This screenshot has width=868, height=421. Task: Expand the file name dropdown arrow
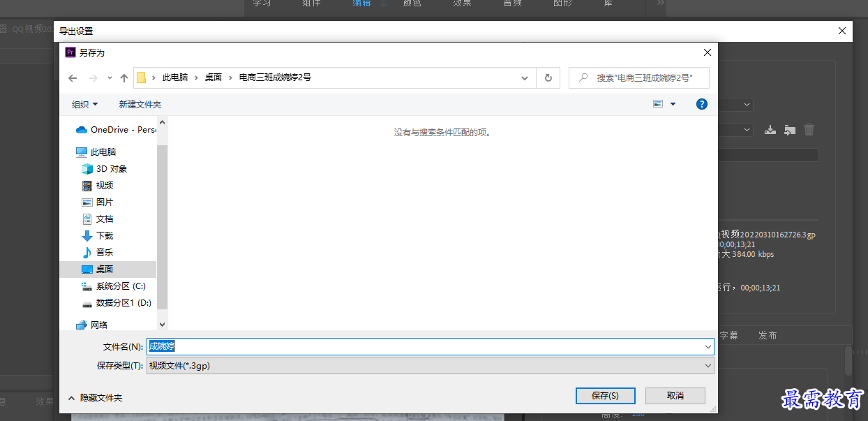point(708,346)
